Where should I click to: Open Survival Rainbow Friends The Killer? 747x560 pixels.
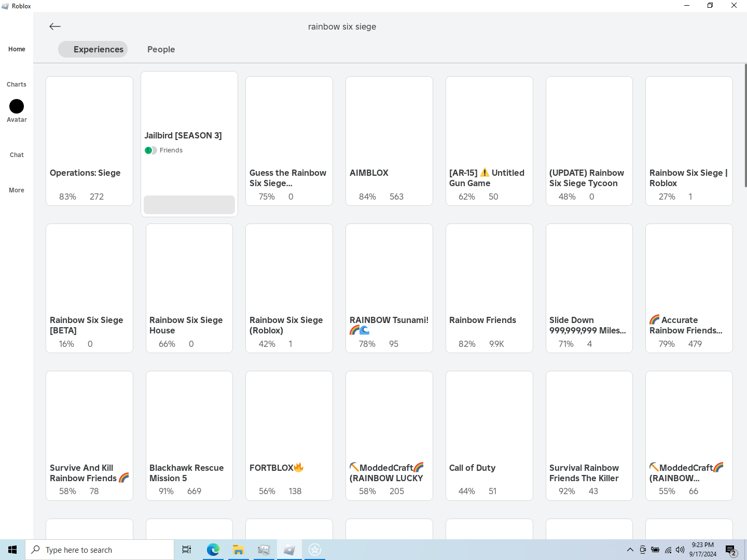589,436
